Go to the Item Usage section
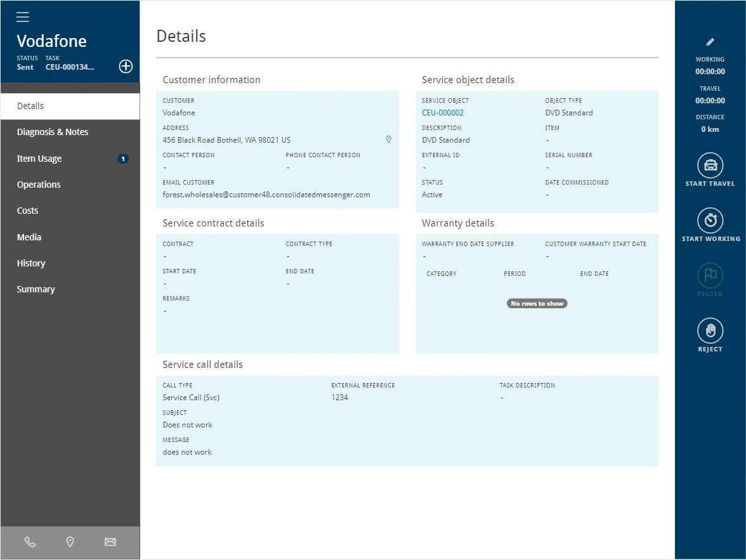746x560 pixels. (39, 159)
